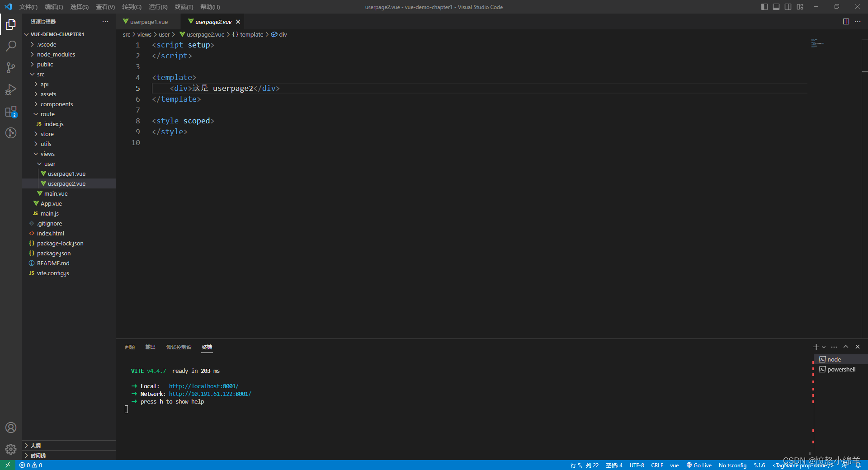This screenshot has width=868, height=470.
Task: Start Go Live server
Action: coord(699,465)
